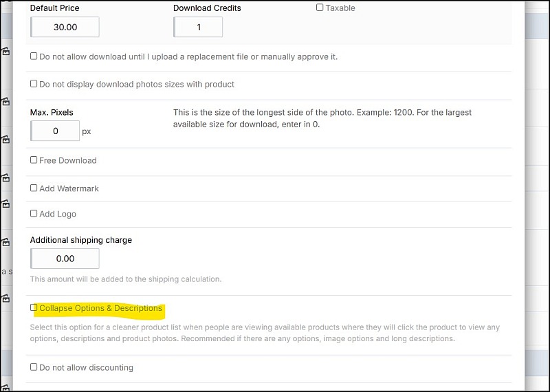
Task: Select the Max. Pixels input field
Action: [55, 131]
